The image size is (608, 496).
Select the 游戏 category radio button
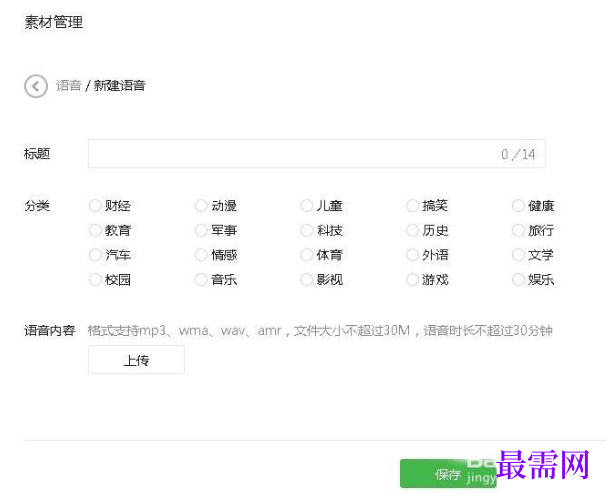tap(412, 279)
